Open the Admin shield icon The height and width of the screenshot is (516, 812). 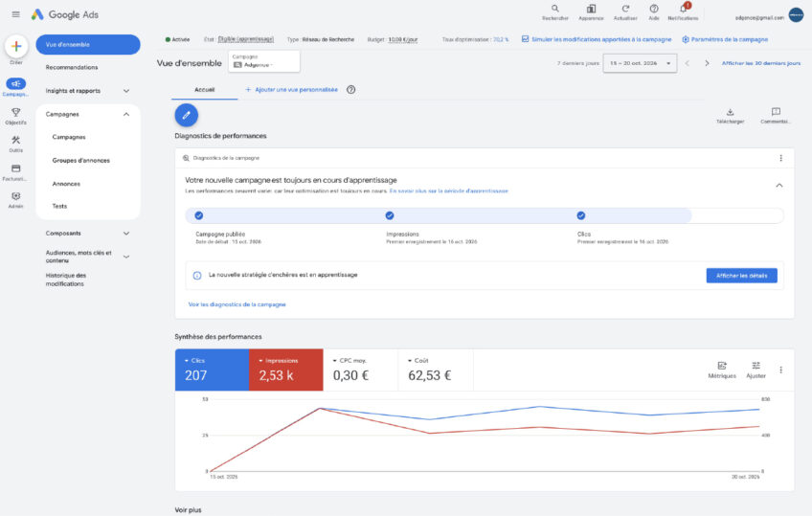pyautogui.click(x=16, y=196)
